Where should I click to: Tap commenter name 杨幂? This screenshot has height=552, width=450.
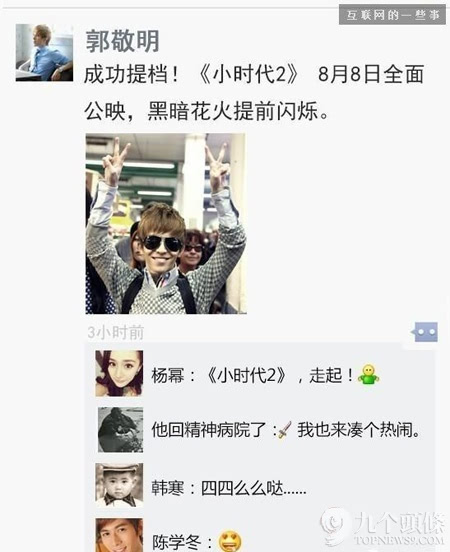tap(168, 375)
